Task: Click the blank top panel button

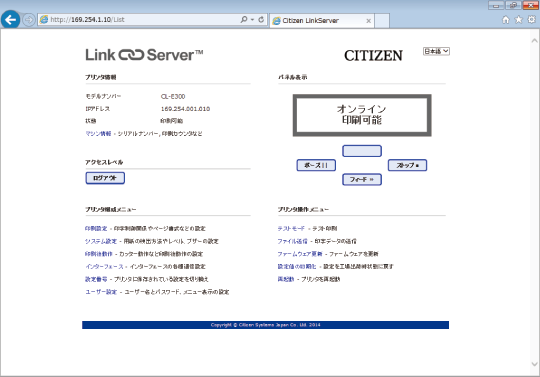Action: point(362,151)
